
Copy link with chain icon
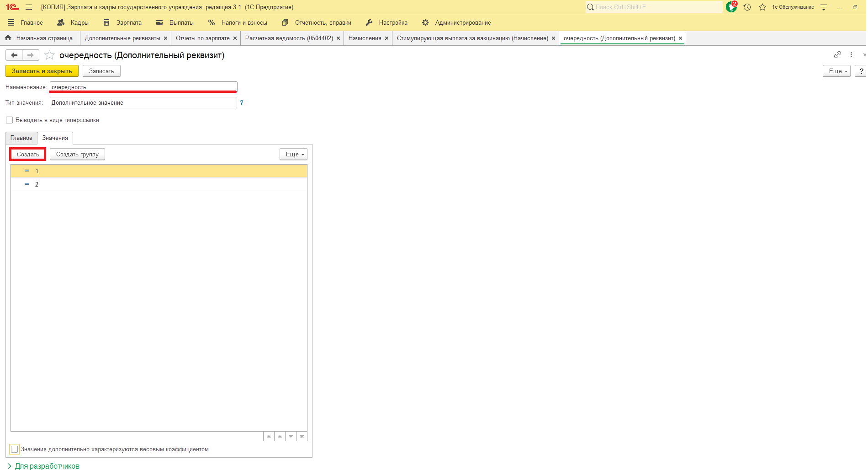[837, 55]
